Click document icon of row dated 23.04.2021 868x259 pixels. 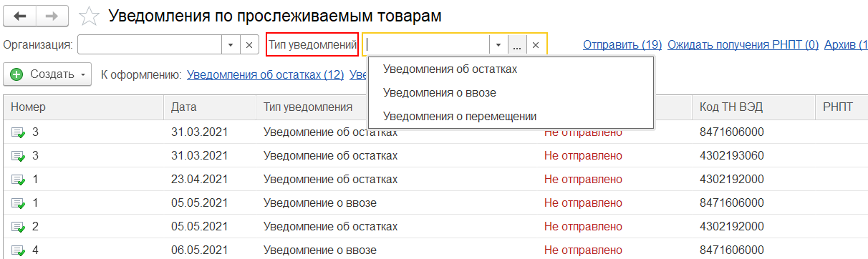(17, 179)
